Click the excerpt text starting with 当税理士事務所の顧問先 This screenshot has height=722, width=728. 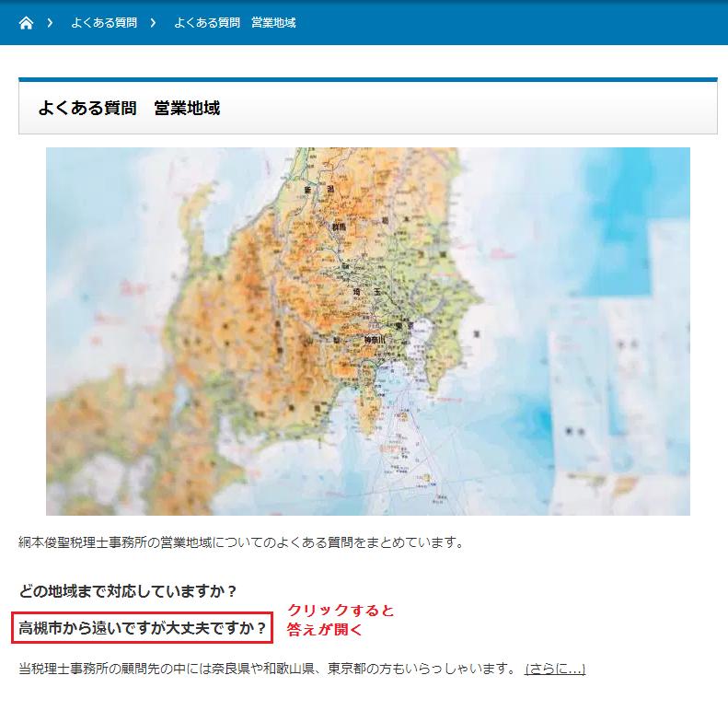tap(267, 669)
